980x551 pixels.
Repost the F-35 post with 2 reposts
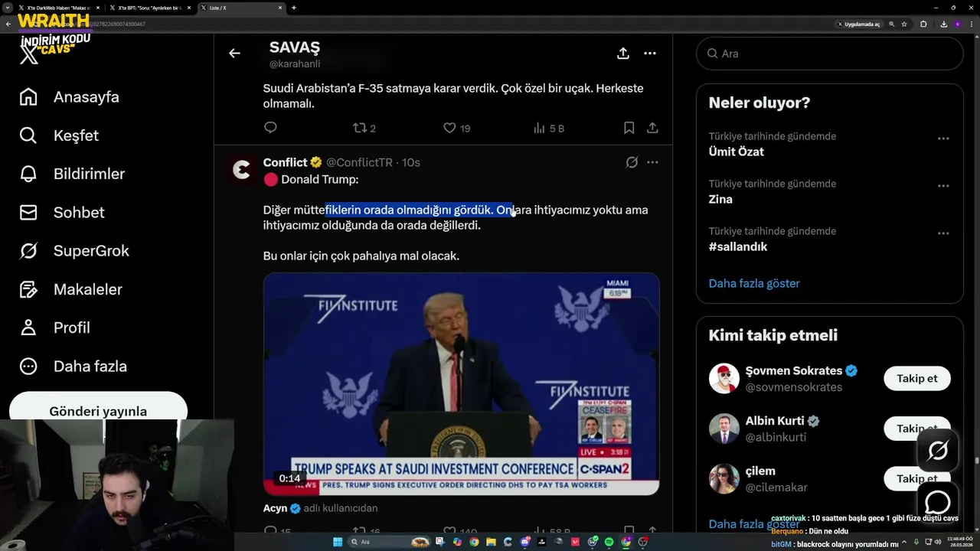coord(364,128)
